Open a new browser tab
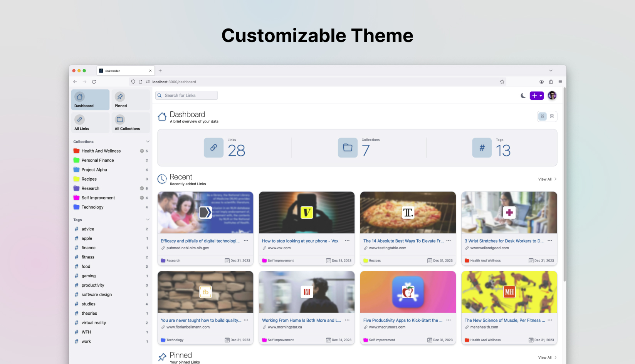The image size is (635, 364). tap(160, 71)
